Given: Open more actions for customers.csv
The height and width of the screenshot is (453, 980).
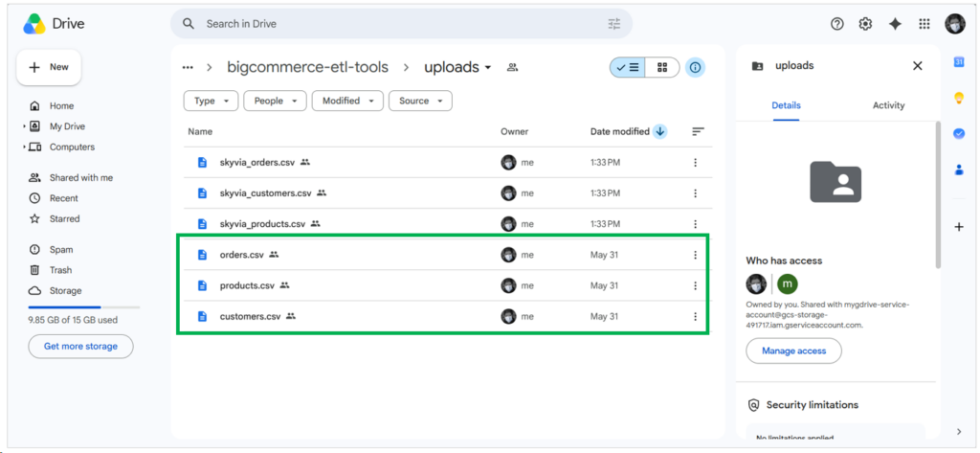Looking at the screenshot, I should click(695, 317).
